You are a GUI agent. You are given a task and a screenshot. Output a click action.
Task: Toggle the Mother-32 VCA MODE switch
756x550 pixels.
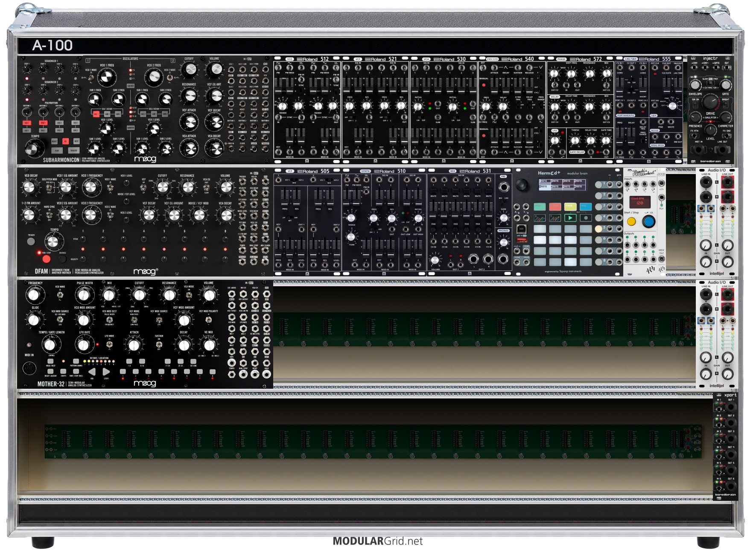(x=189, y=294)
